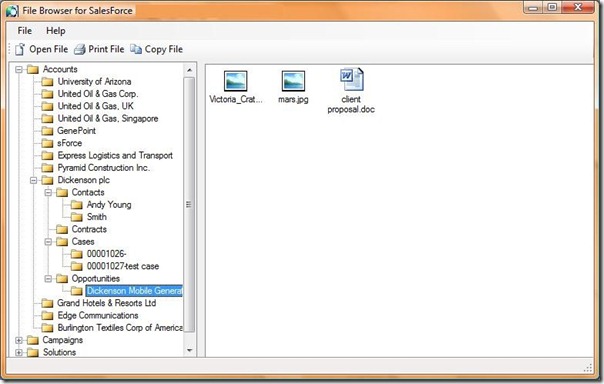Click the Campaigns folder icon
This screenshot has height=384, width=604.
tap(33, 340)
